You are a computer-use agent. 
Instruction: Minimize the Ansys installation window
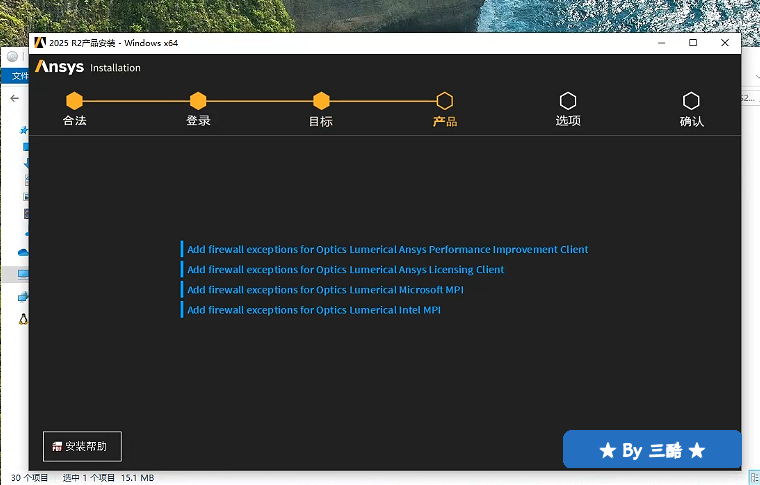(x=662, y=43)
